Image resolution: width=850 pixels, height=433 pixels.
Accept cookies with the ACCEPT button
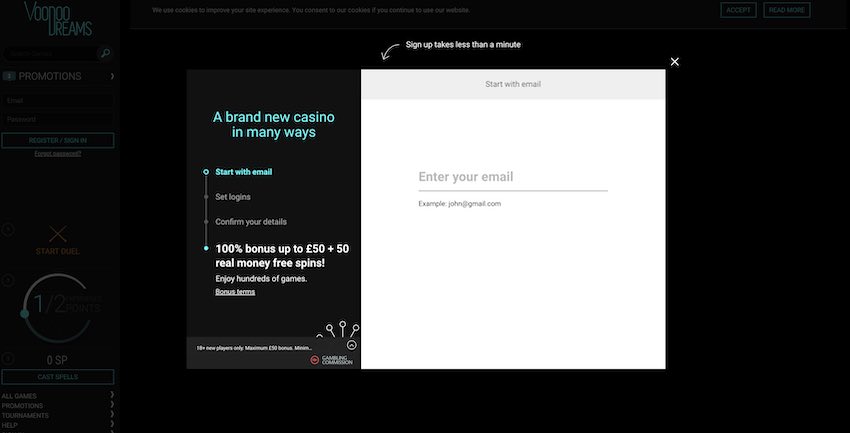738,10
